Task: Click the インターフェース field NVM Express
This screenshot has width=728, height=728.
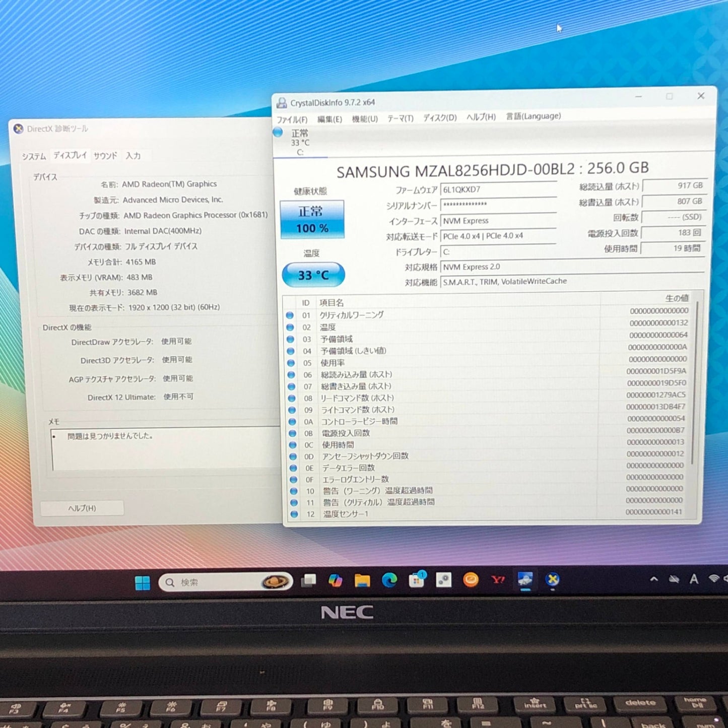Action: click(499, 221)
